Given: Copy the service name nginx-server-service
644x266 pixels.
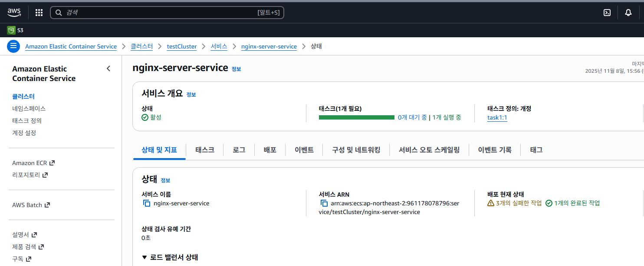Looking at the screenshot, I should pyautogui.click(x=147, y=203).
